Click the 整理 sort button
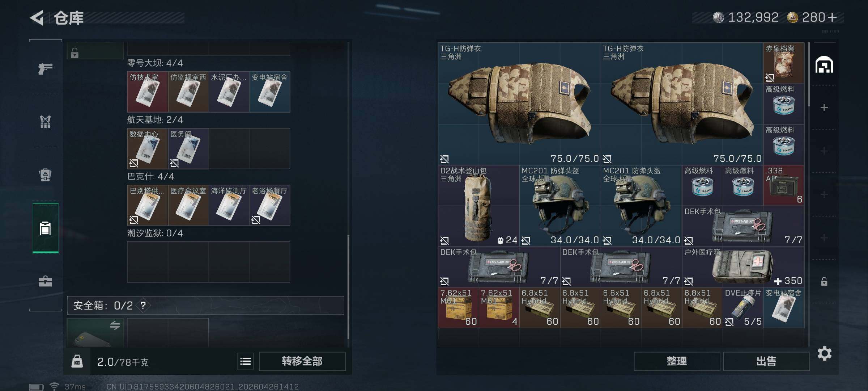 click(677, 361)
